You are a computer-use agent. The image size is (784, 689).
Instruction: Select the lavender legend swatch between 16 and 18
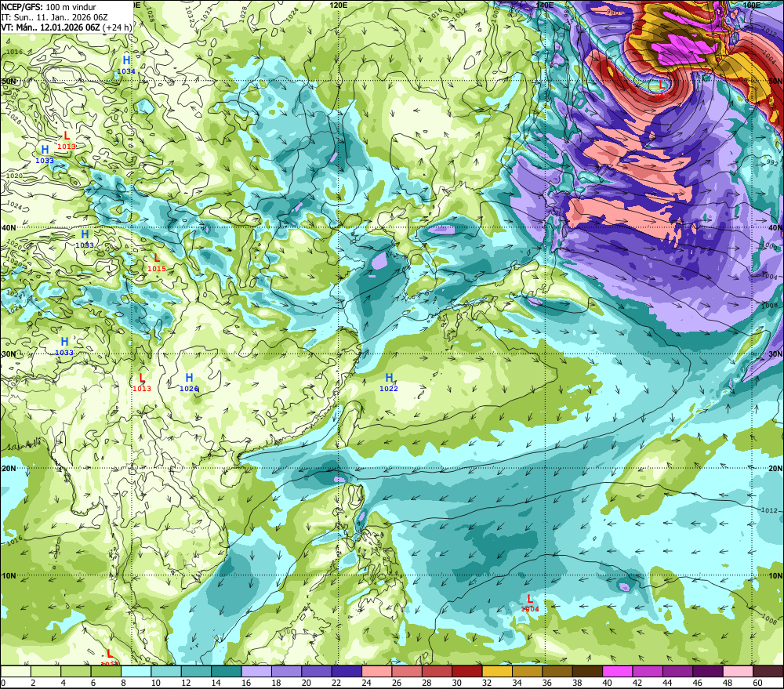pyautogui.click(x=256, y=672)
